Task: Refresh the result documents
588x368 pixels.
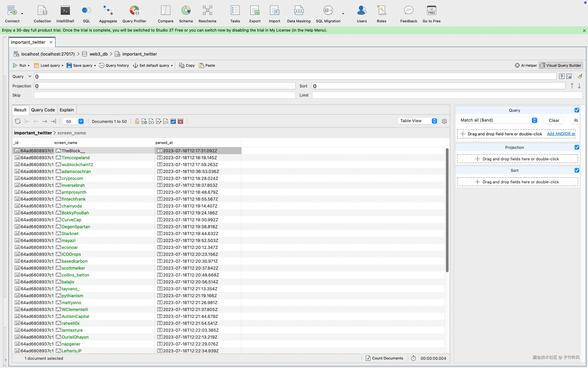Action: pyautogui.click(x=18, y=121)
